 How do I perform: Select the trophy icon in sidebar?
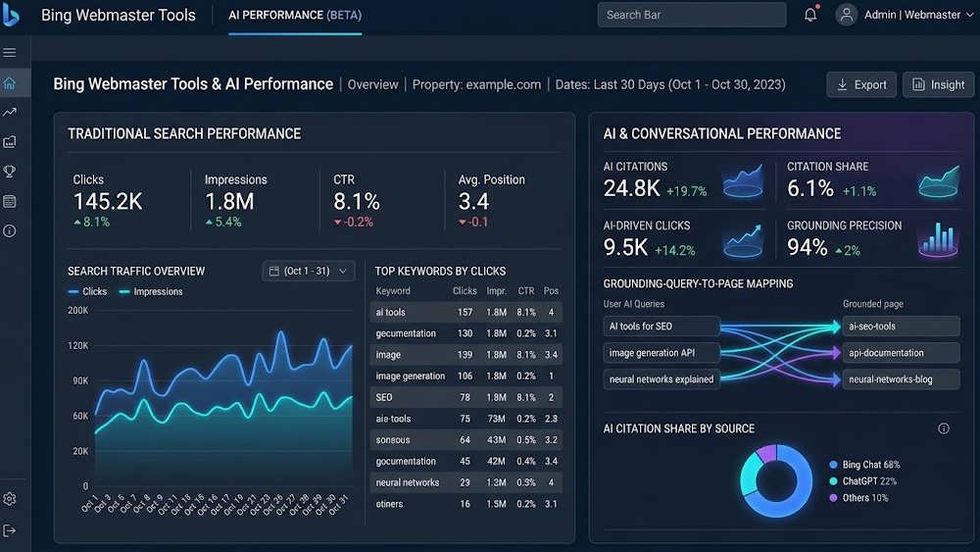[x=10, y=172]
